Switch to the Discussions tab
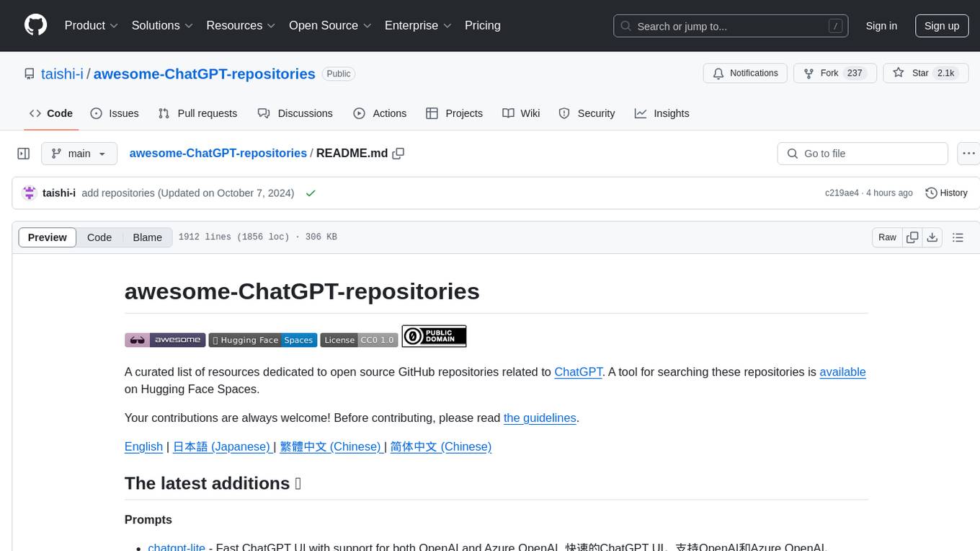Viewport: 980px width, 551px height. point(295,113)
